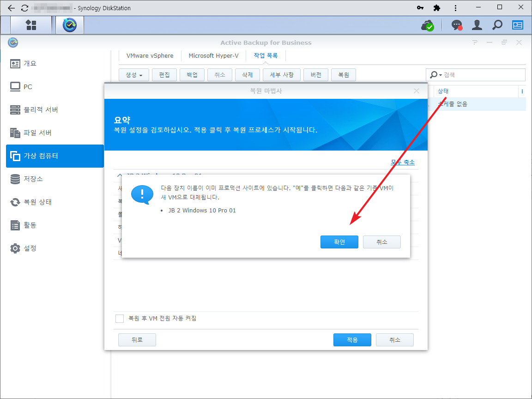Open the notifications chat bubble icon

[457, 25]
